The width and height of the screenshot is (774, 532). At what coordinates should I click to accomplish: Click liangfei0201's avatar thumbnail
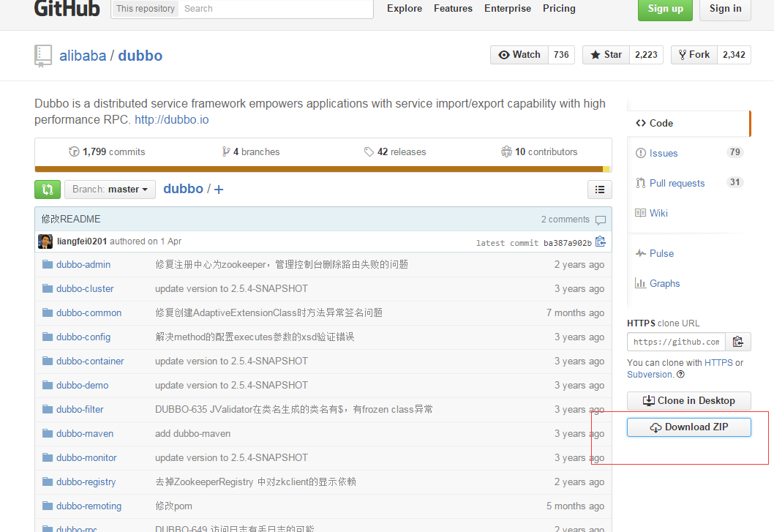(x=45, y=241)
